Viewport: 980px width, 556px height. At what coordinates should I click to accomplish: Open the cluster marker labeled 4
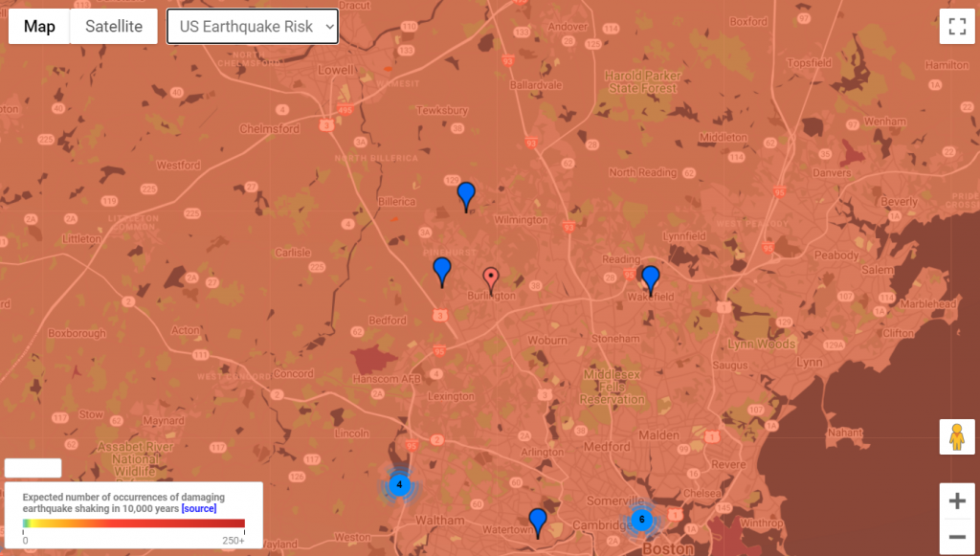point(399,485)
